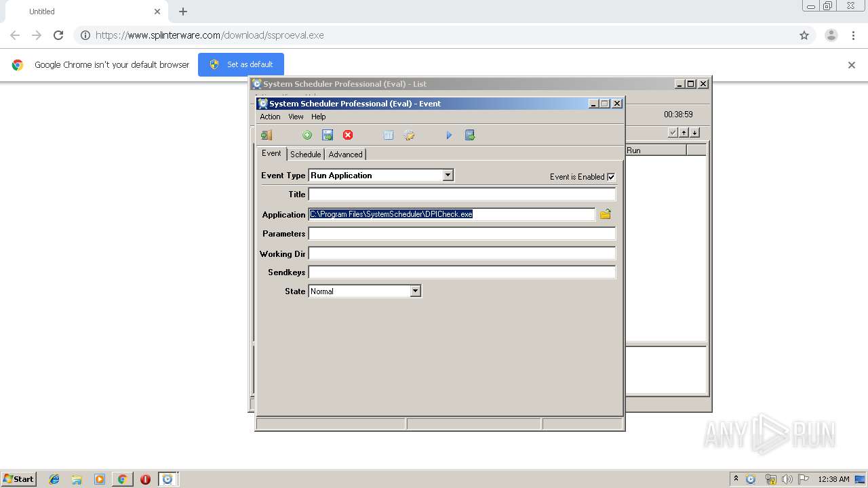Go forward in Chrome
The image size is (868, 488).
click(x=37, y=35)
